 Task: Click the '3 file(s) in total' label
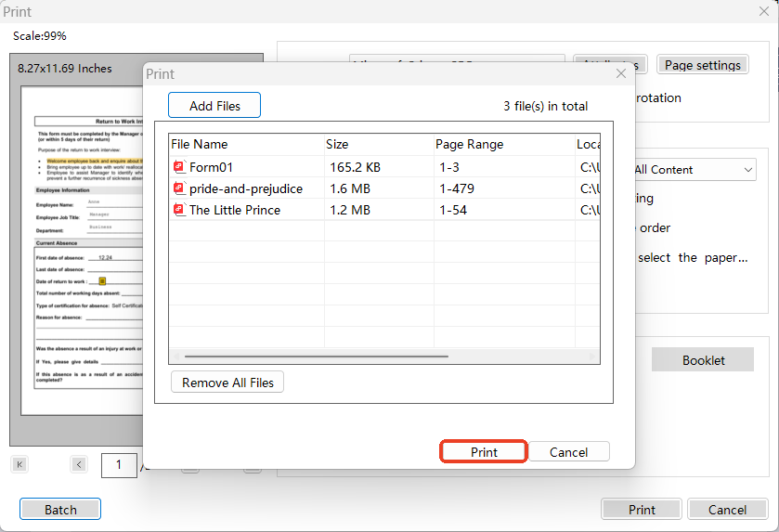[x=545, y=106]
